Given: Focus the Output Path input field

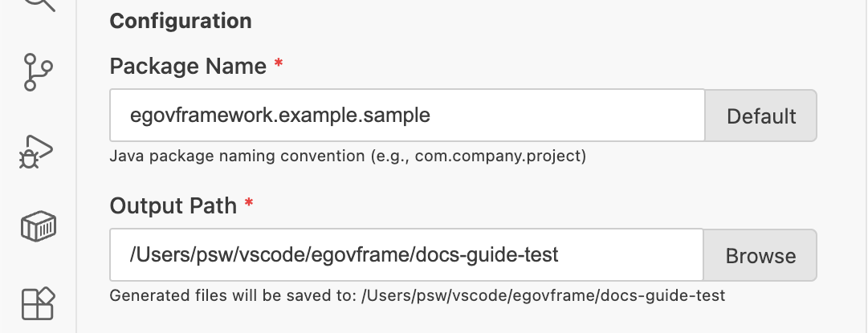Looking at the screenshot, I should 626,256.
